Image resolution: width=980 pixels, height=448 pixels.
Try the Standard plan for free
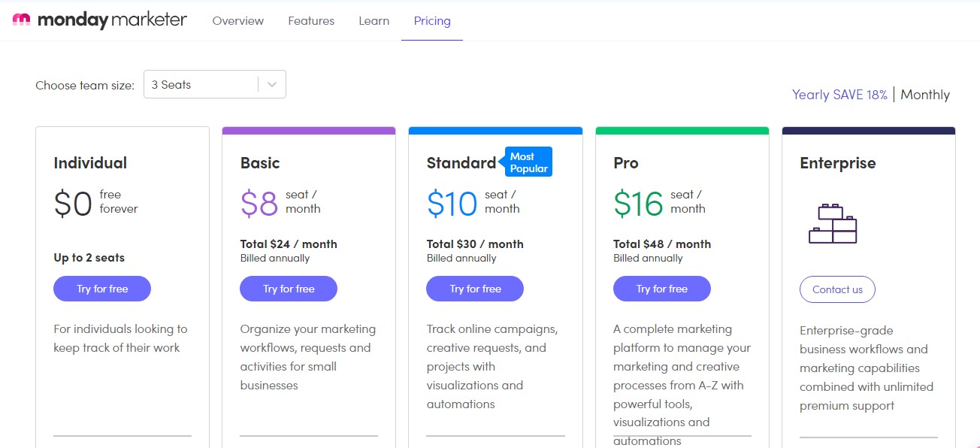[475, 289]
